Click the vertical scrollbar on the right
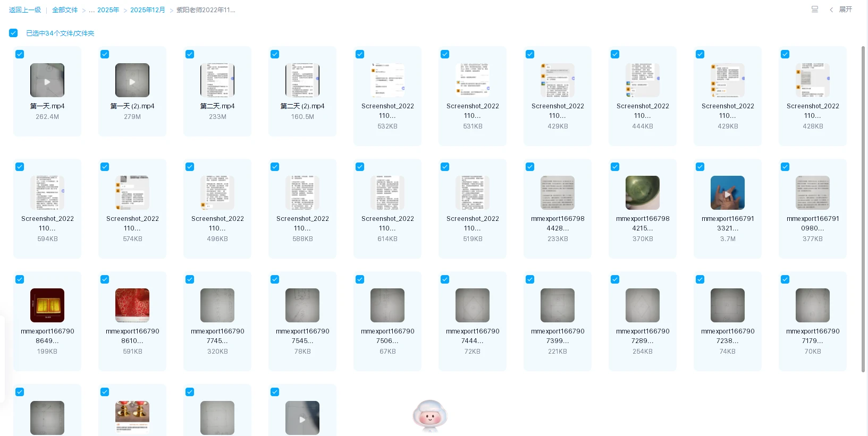Screen dimensions: 868x436 [863, 207]
